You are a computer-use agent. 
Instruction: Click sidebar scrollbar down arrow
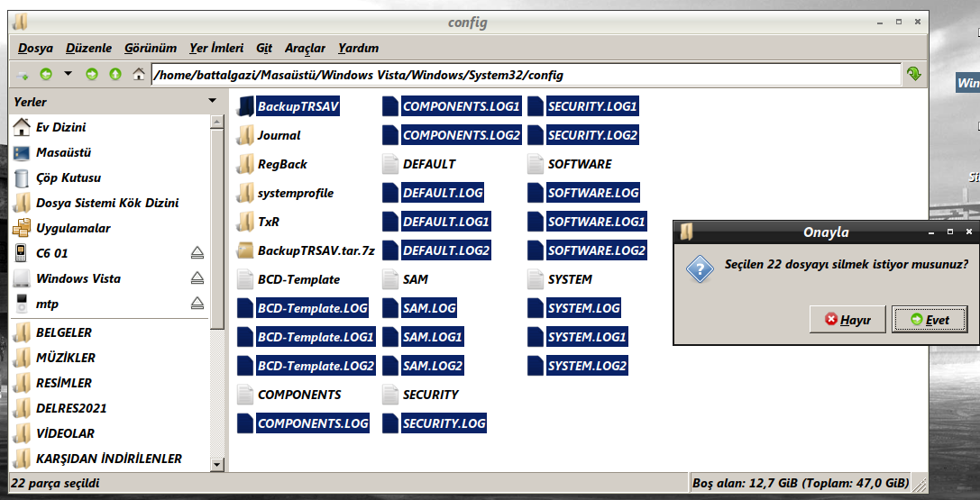[x=217, y=464]
